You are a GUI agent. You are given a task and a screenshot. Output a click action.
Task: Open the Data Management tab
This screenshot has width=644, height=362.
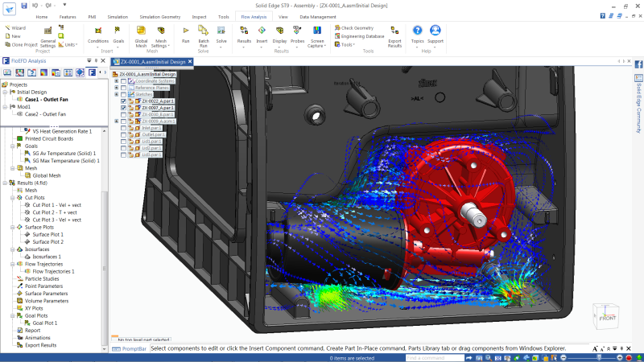[317, 17]
